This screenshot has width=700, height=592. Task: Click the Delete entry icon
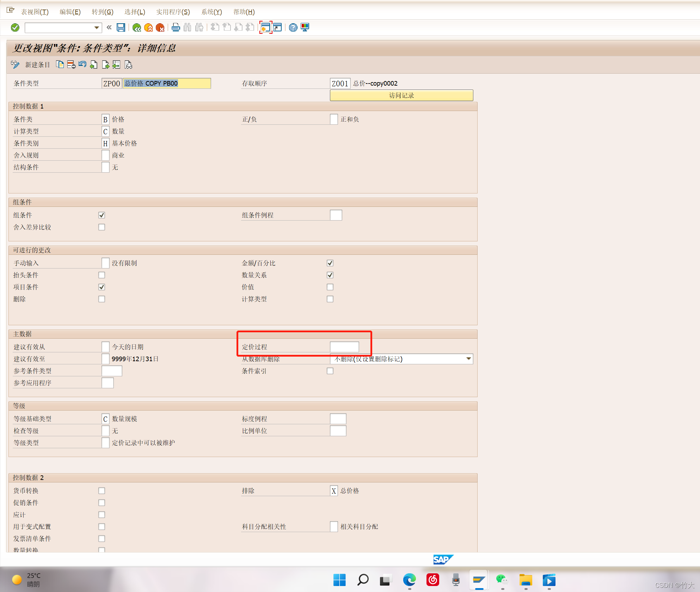(71, 64)
